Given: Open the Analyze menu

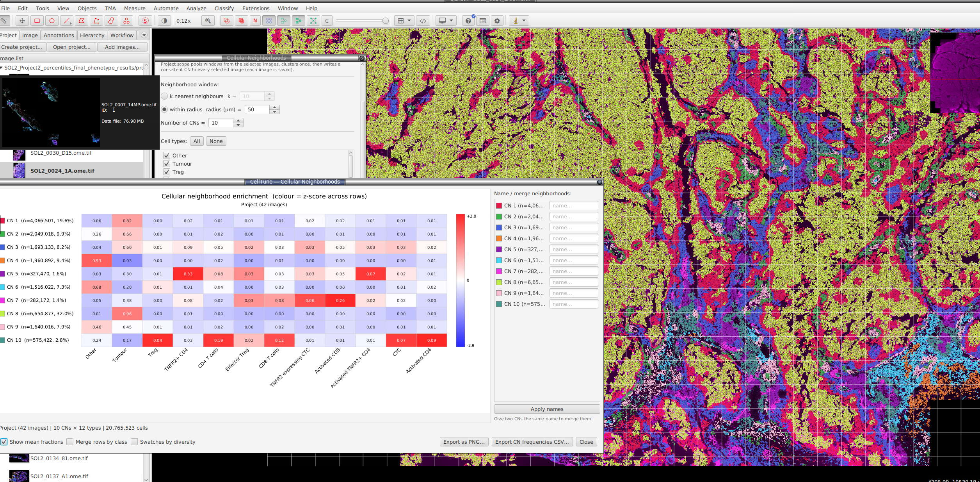Looking at the screenshot, I should click(196, 8).
